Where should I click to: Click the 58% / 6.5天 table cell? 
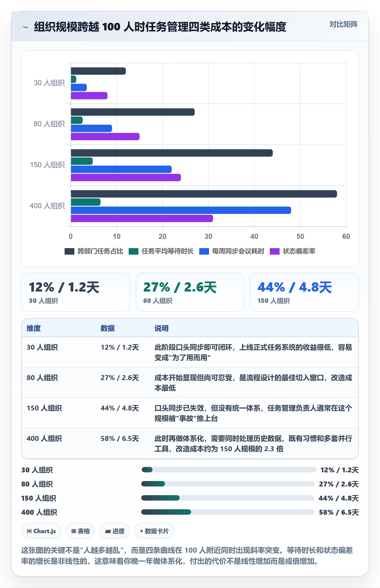point(120,438)
